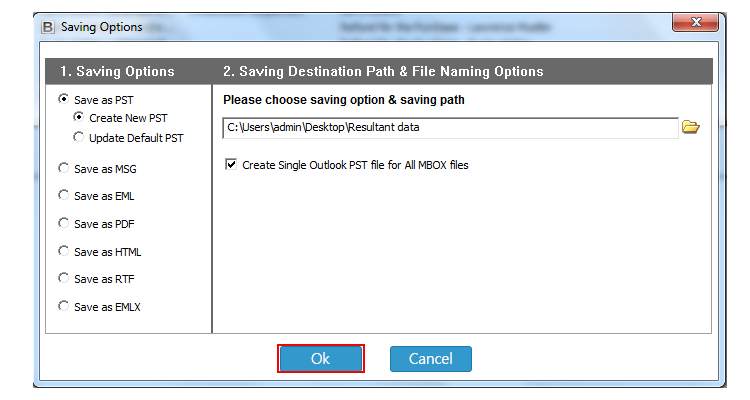Choose Create New PST option
750x400 pixels.
point(78,117)
